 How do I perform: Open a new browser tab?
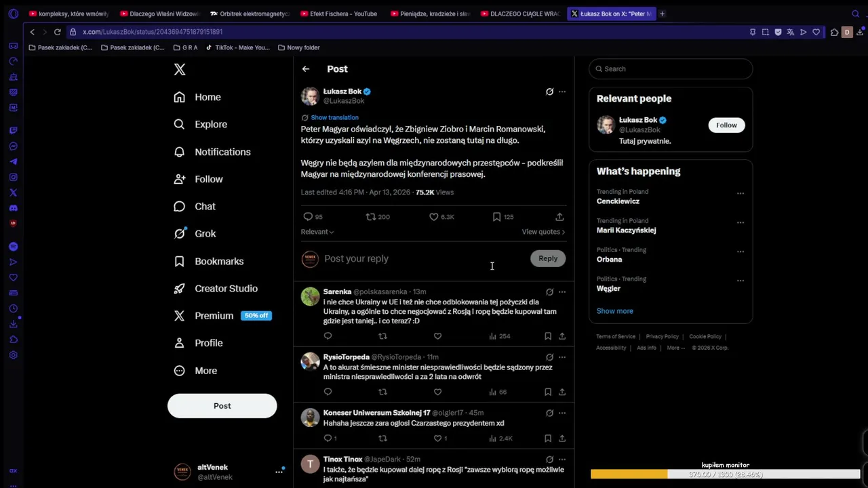(x=662, y=14)
